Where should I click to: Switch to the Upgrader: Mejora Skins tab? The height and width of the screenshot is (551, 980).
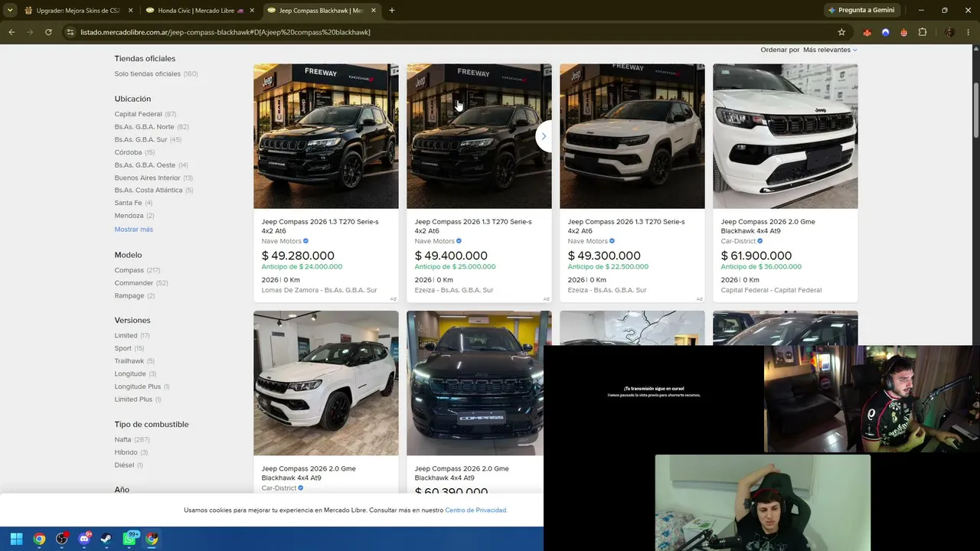click(x=79, y=11)
